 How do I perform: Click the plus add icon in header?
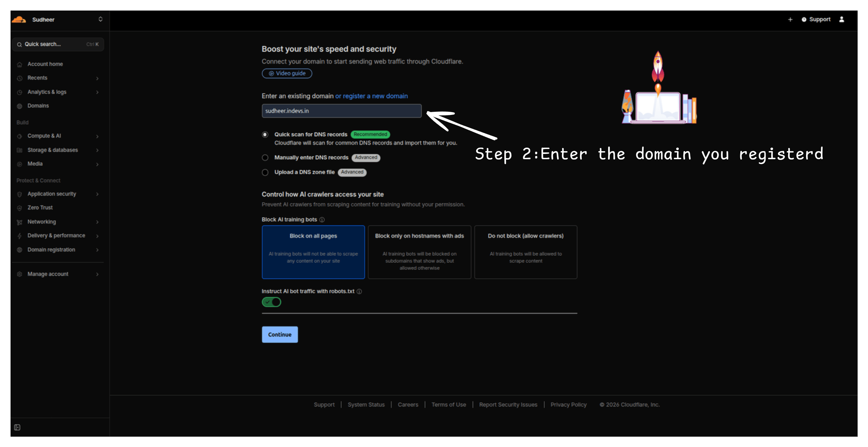coord(790,20)
